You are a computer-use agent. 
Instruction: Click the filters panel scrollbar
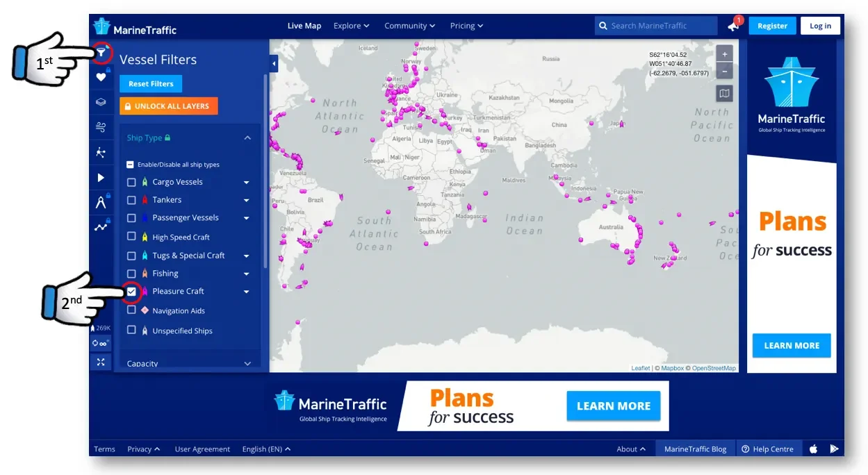265,172
